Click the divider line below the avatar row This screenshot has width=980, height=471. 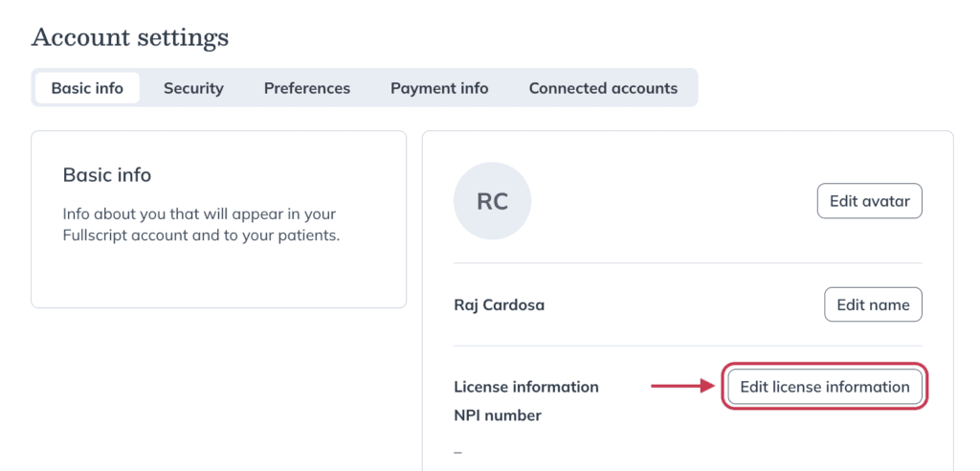coord(687,262)
